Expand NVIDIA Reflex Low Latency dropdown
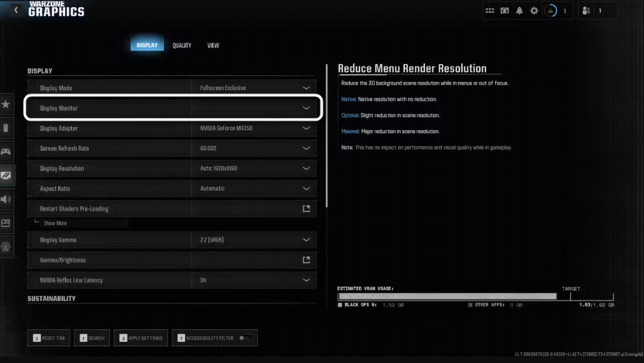 pyautogui.click(x=306, y=280)
